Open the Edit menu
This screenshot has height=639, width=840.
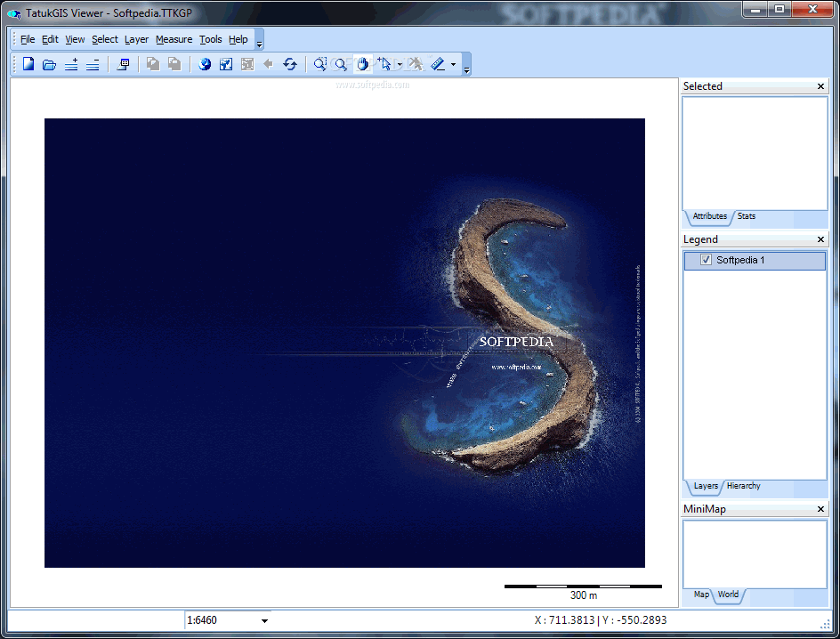click(x=50, y=39)
